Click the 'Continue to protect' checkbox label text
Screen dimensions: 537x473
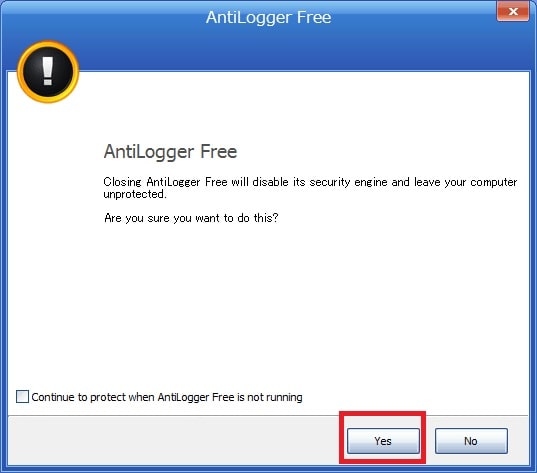tap(167, 397)
